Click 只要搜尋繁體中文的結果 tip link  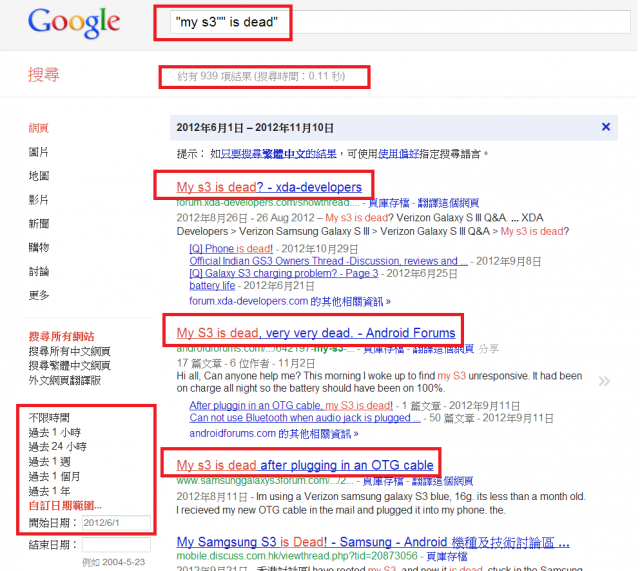click(279, 154)
